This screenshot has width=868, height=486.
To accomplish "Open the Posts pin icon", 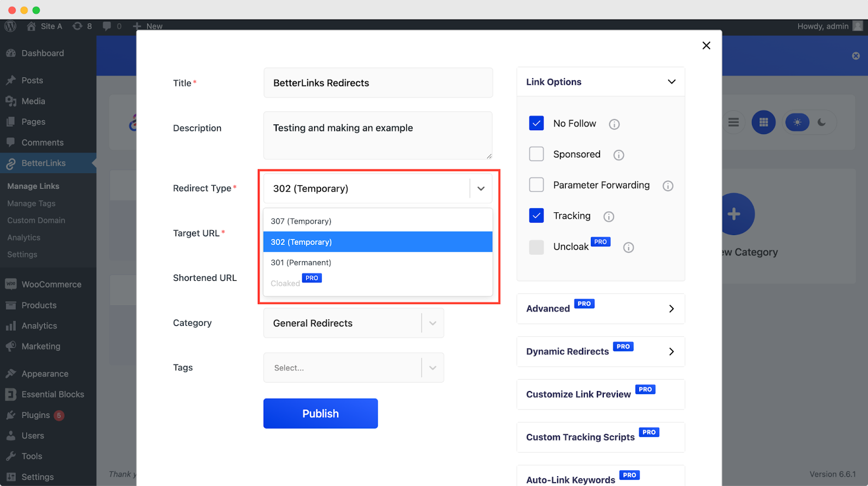I will tap(11, 80).
